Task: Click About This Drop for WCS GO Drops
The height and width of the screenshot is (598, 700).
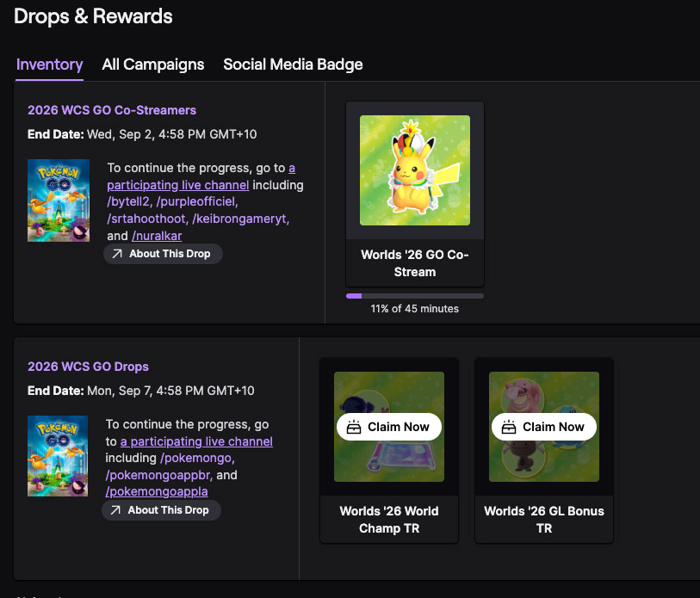Action: 161,510
